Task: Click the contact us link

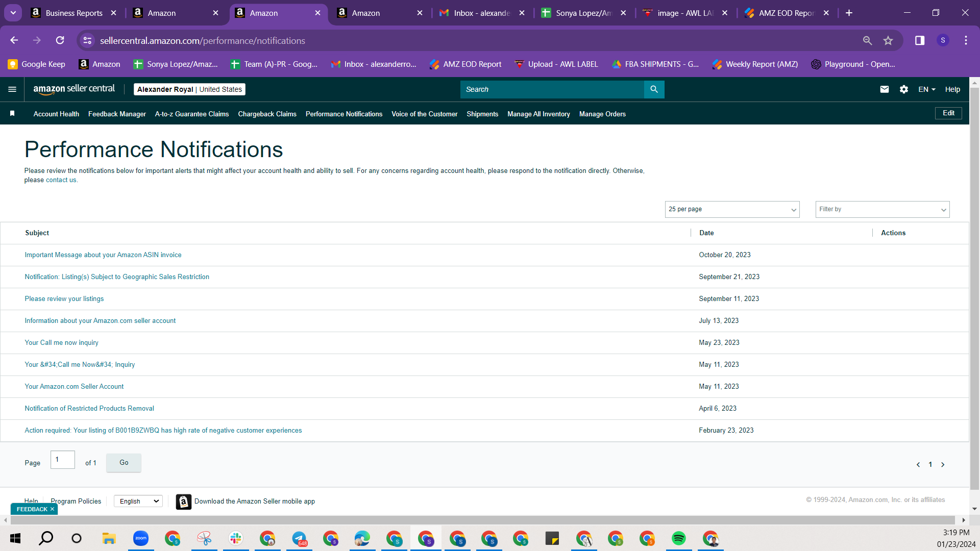Action: click(x=61, y=180)
